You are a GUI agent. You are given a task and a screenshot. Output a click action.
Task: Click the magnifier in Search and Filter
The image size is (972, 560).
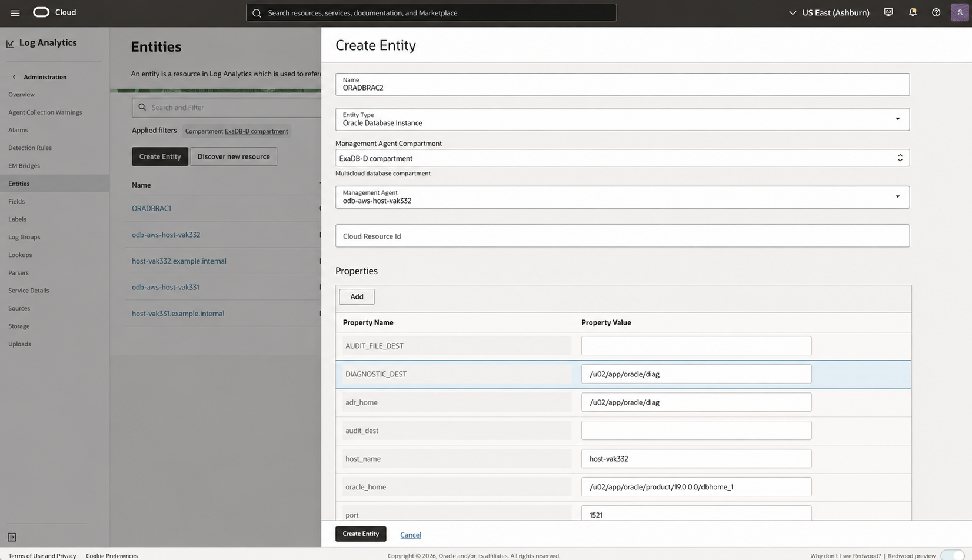pyautogui.click(x=142, y=107)
